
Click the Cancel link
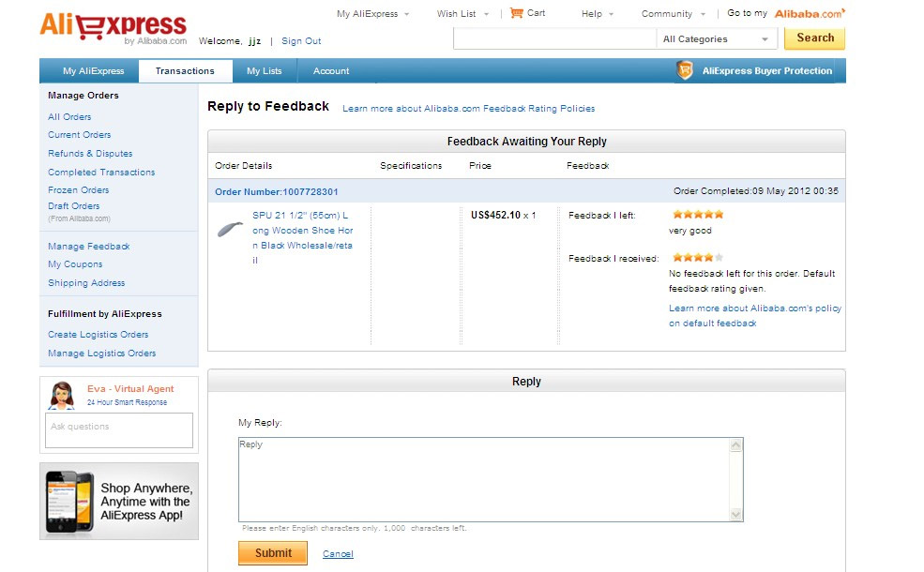point(338,554)
